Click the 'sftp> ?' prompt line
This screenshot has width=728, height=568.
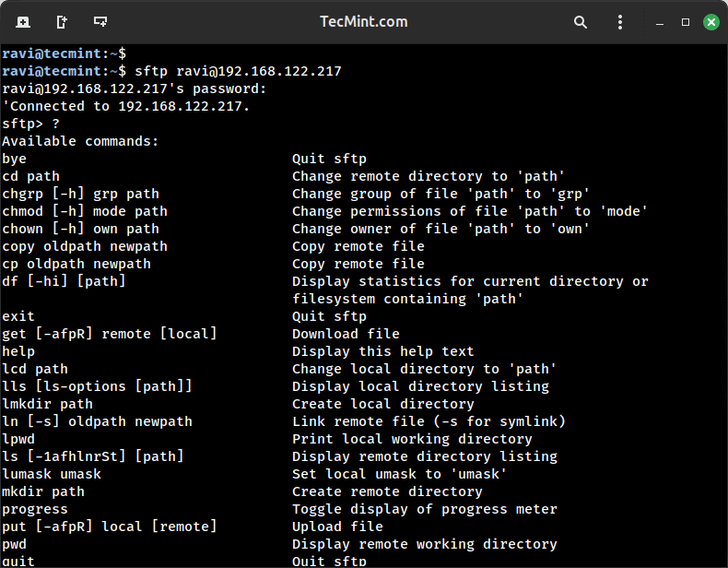coord(30,124)
